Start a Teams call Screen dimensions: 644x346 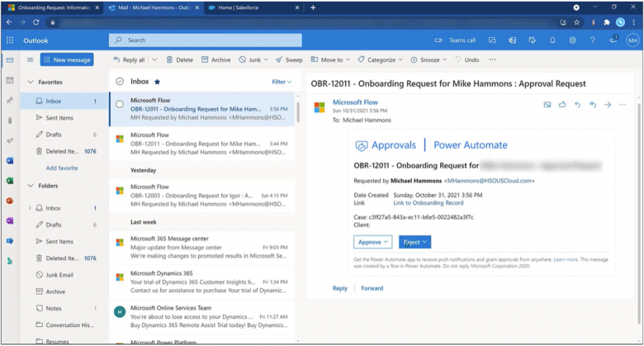click(456, 40)
